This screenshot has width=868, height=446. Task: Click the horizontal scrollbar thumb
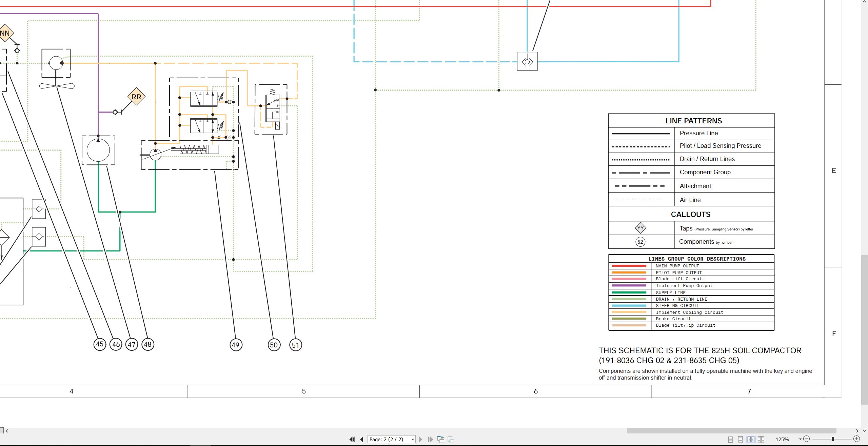tap(731, 431)
